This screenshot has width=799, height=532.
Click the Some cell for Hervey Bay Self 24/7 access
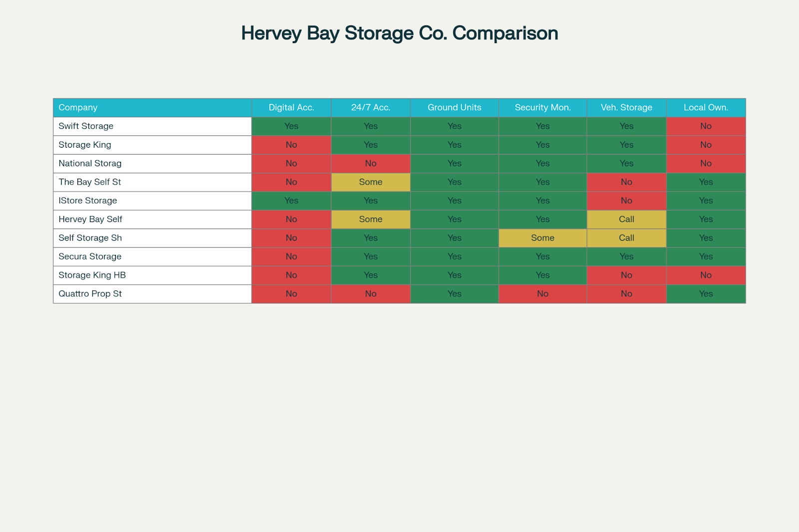pos(371,219)
